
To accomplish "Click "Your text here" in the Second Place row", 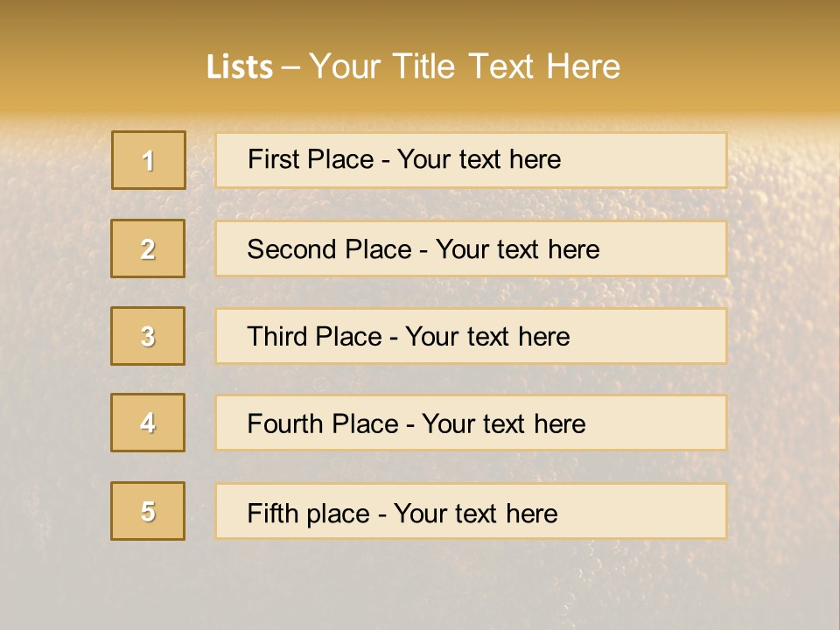I will point(518,249).
